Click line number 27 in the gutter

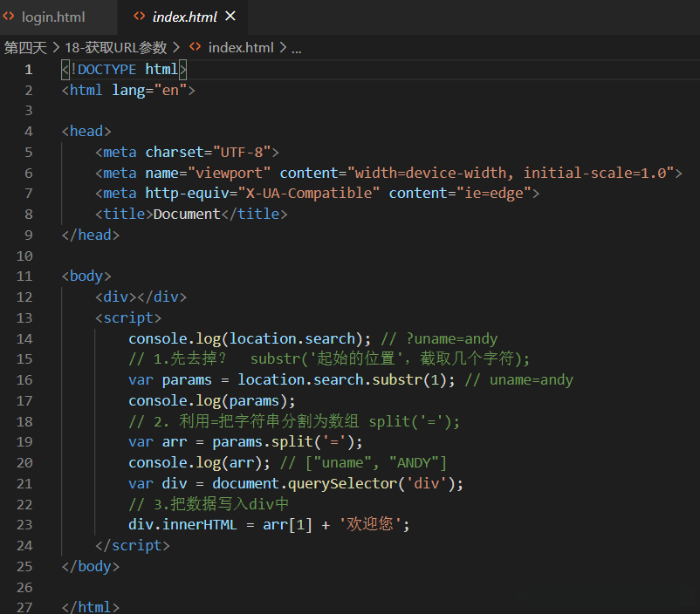point(24,607)
